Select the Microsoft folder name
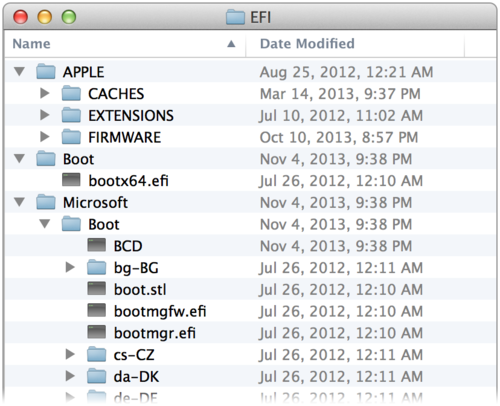The width and height of the screenshot is (500, 406). point(95,202)
